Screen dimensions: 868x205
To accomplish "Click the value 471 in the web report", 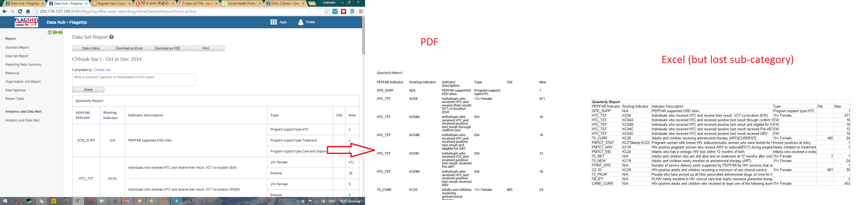I will pos(351,162).
